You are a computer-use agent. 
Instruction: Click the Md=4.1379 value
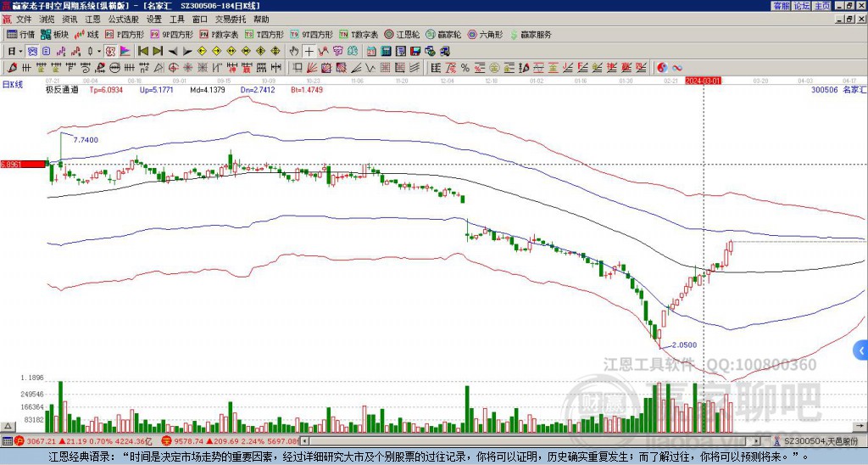tap(208, 90)
